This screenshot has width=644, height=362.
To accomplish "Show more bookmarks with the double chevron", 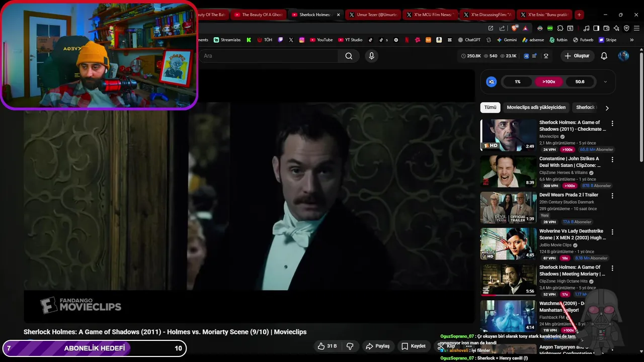I will coord(631,40).
